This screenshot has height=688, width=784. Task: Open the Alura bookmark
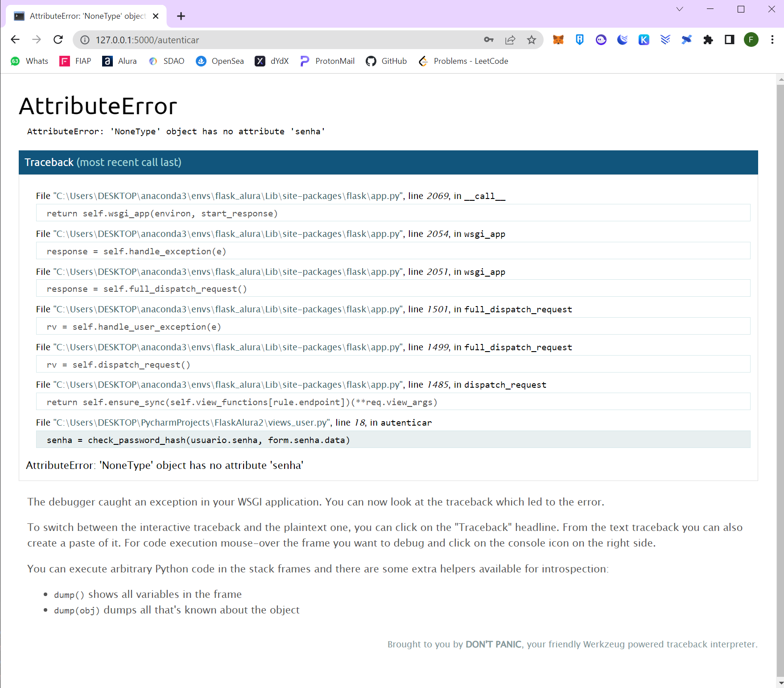(x=120, y=61)
